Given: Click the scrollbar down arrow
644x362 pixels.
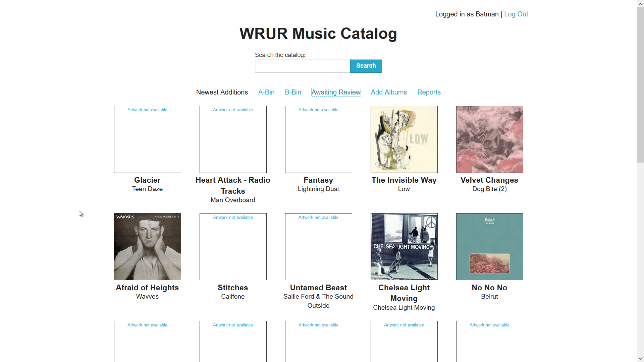Looking at the screenshot, I should [640, 359].
